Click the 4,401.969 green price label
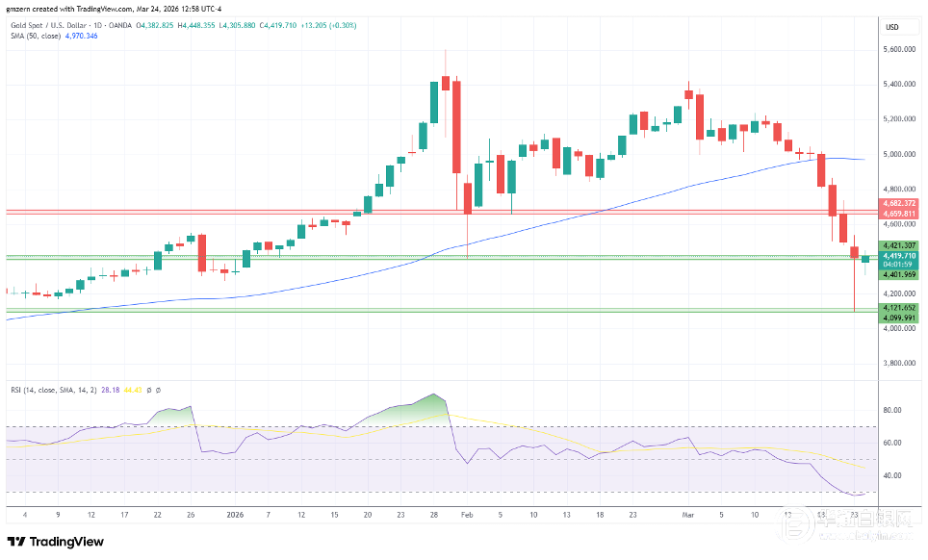 897,274
